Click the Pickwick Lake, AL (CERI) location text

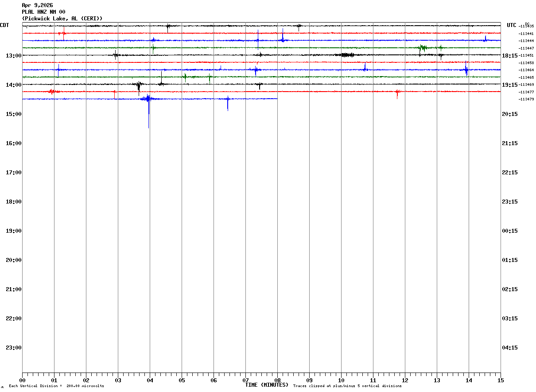click(x=62, y=18)
